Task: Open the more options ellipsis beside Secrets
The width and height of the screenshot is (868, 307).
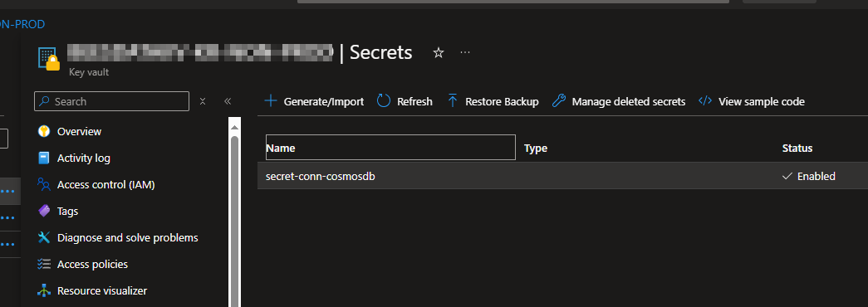Action: [465, 52]
